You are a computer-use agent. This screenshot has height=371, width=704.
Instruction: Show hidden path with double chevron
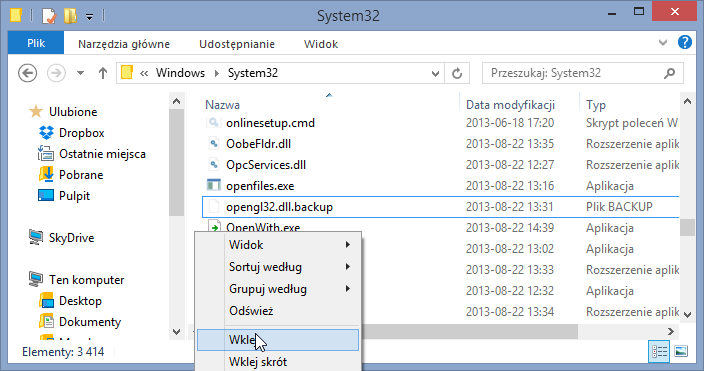144,73
